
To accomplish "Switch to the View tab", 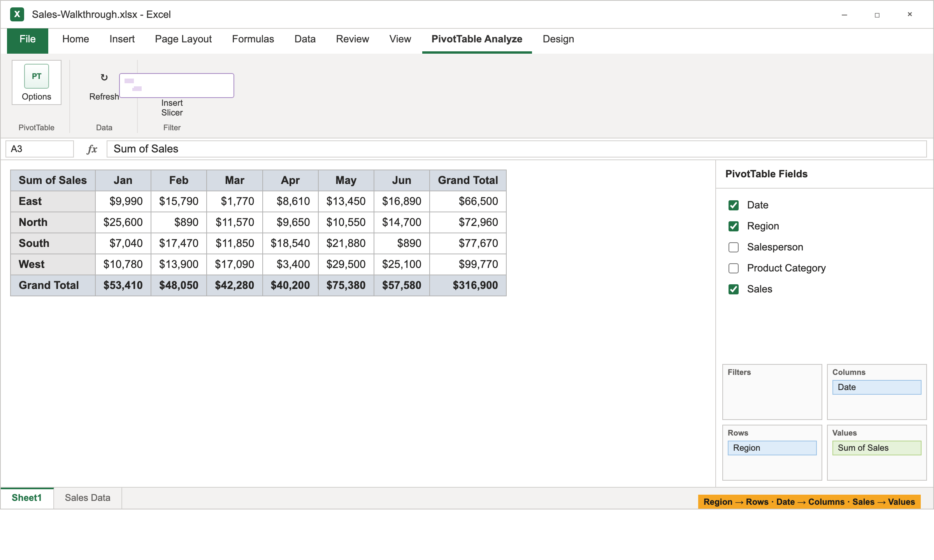I will pos(400,39).
